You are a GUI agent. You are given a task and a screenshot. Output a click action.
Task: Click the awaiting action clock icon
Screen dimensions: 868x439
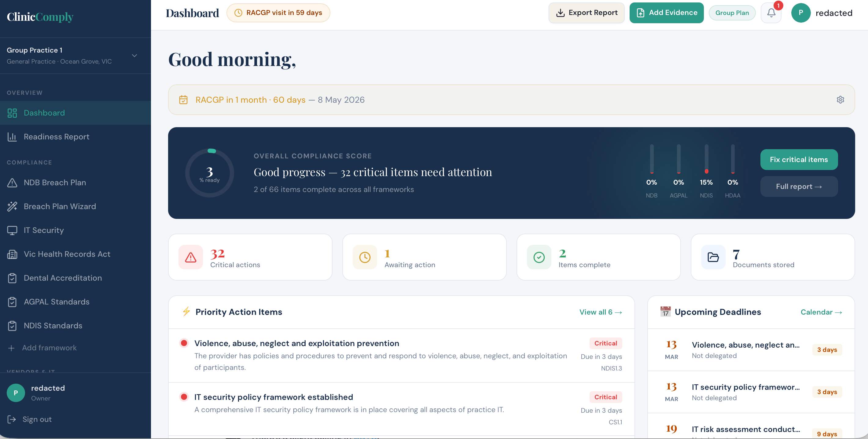pos(365,257)
